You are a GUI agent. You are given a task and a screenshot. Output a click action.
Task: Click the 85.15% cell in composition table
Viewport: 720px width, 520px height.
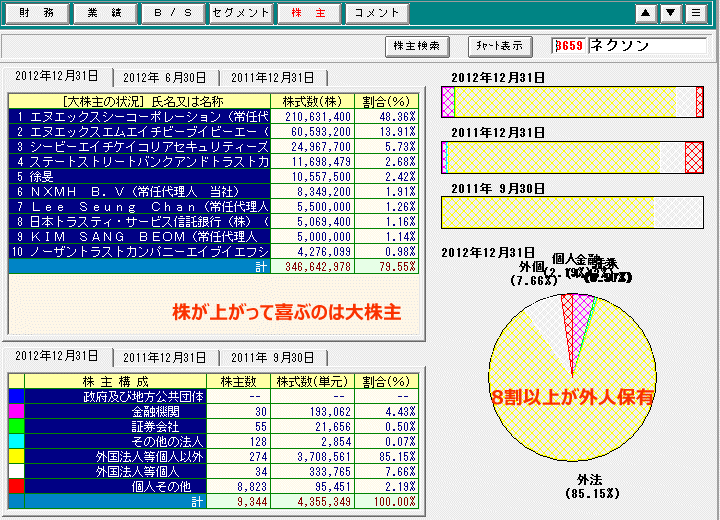point(387,457)
